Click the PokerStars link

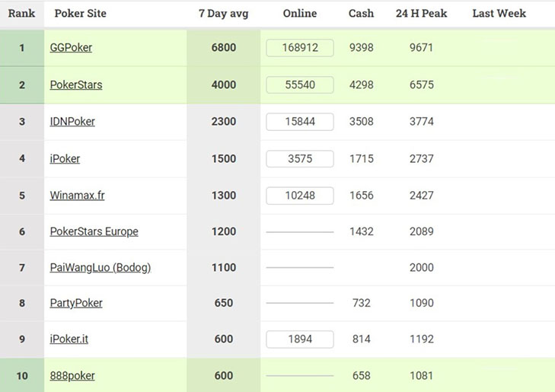point(76,85)
